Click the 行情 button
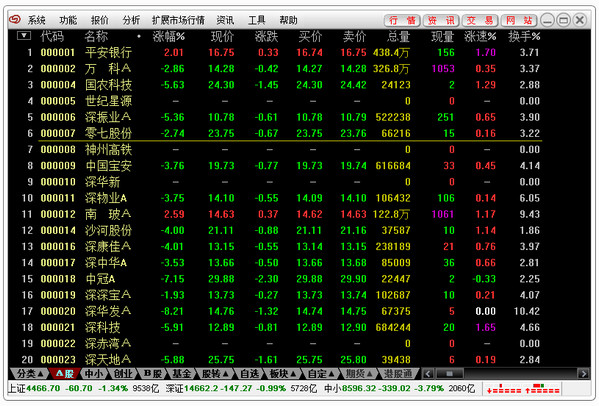599x406 pixels. (x=402, y=20)
